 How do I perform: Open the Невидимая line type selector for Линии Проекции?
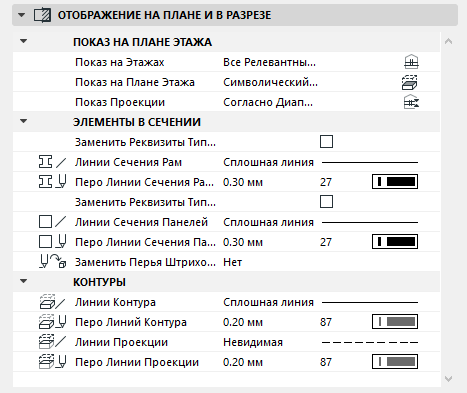320,342
